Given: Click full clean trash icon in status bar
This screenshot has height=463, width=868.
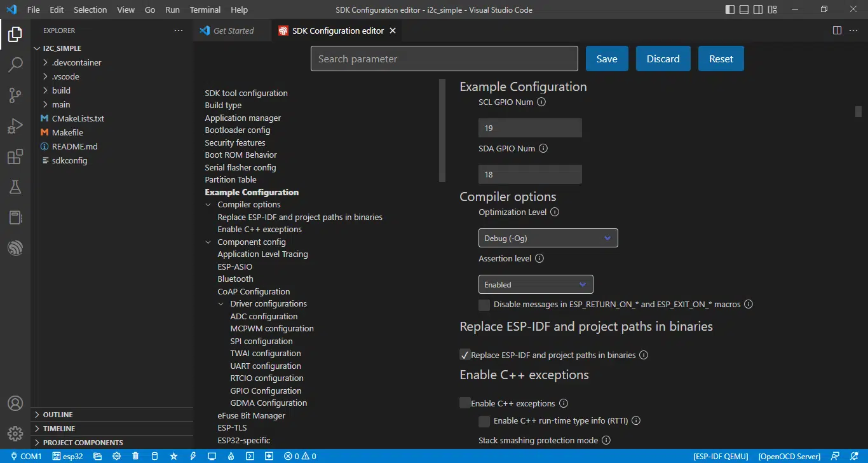Looking at the screenshot, I should 136,456.
